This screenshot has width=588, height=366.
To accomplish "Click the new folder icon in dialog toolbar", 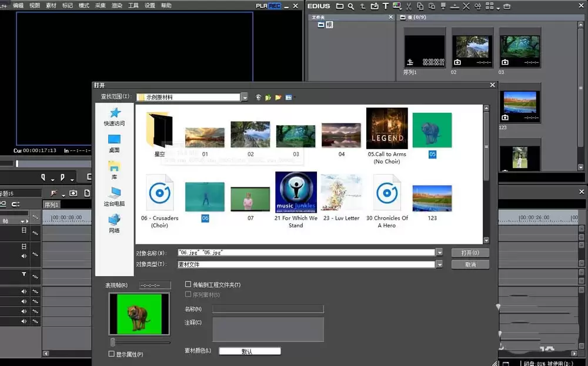I will 278,98.
